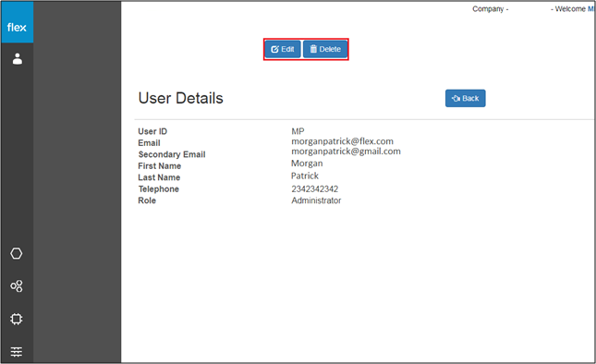Select telephone number 2342342342
The image size is (596, 364).
coord(315,188)
